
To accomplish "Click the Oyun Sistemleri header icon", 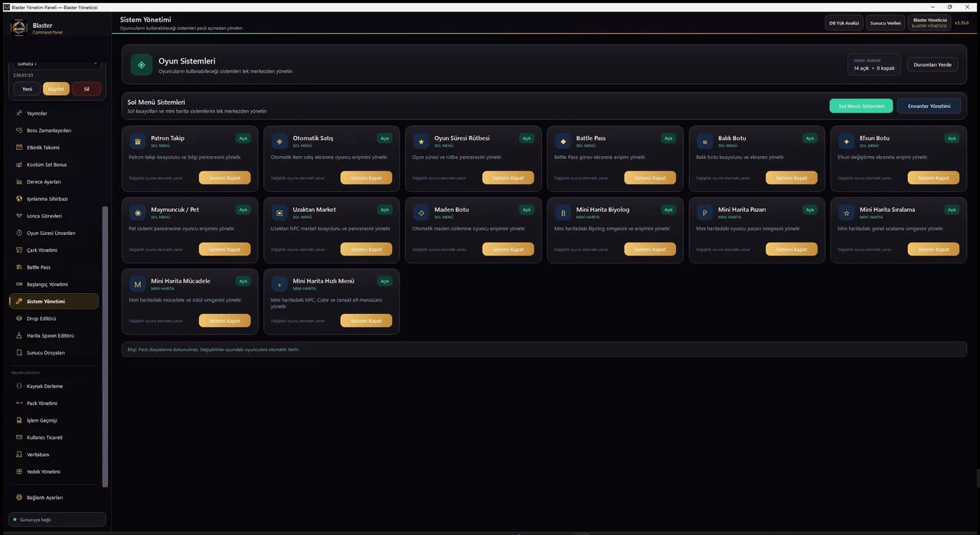I will click(x=142, y=65).
